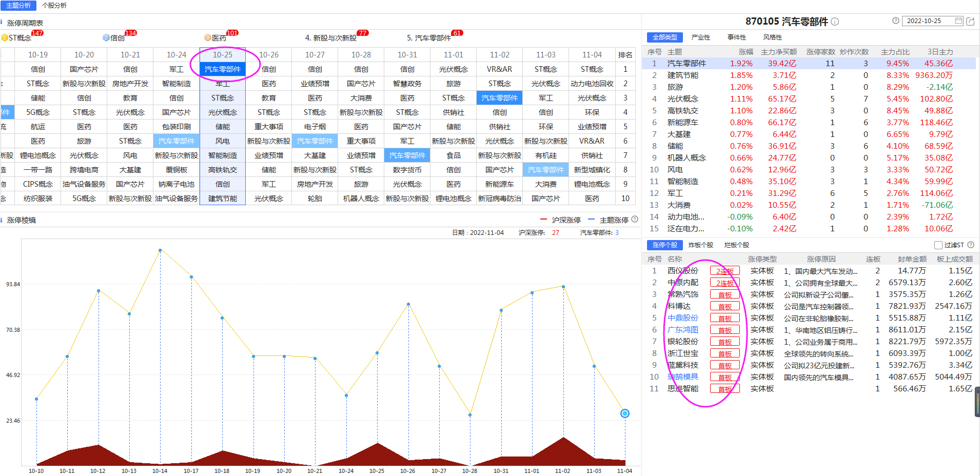Image resolution: width=980 pixels, height=476 pixels.
Task: Click the blue rank-2 medal for 信创
Action: (106, 37)
